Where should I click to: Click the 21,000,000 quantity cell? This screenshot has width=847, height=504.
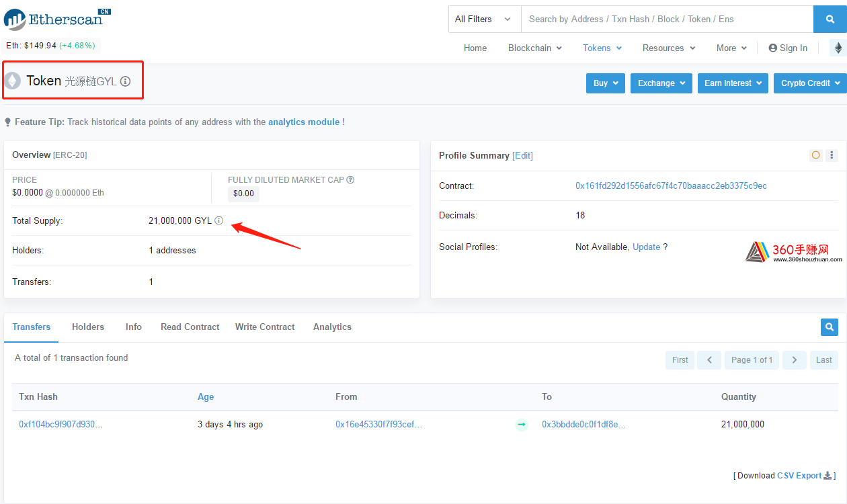pos(743,425)
